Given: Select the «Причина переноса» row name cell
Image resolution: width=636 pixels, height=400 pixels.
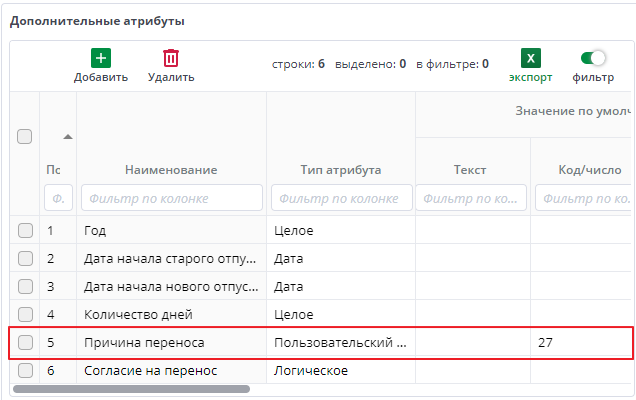Looking at the screenshot, I should coord(145,343).
